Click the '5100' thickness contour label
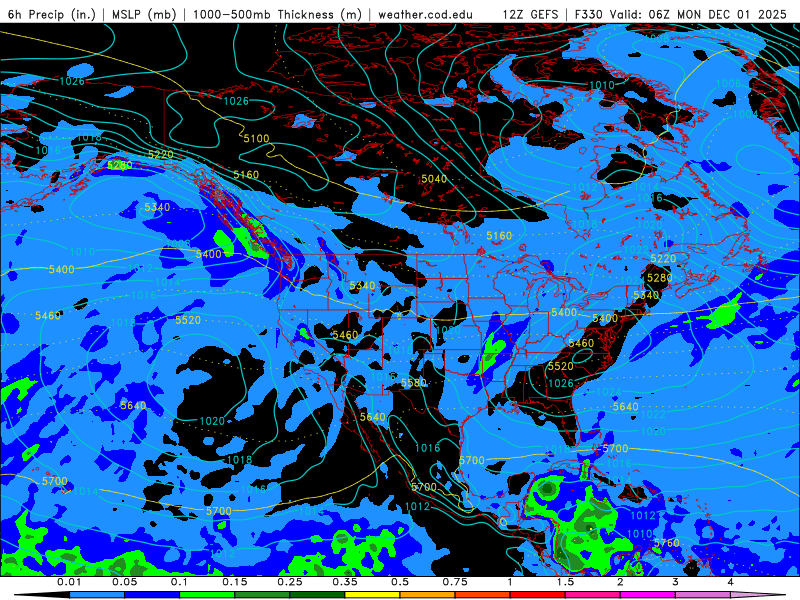 [256, 138]
